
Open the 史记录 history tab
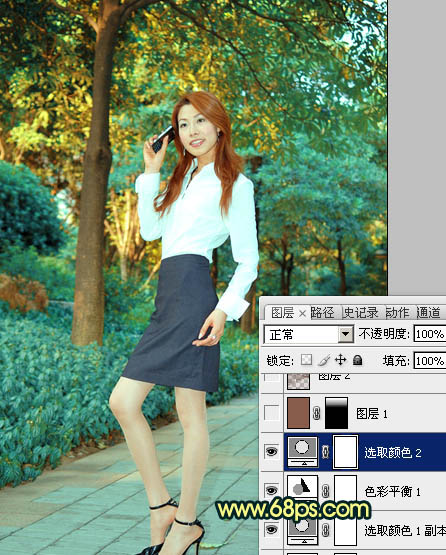(x=360, y=313)
